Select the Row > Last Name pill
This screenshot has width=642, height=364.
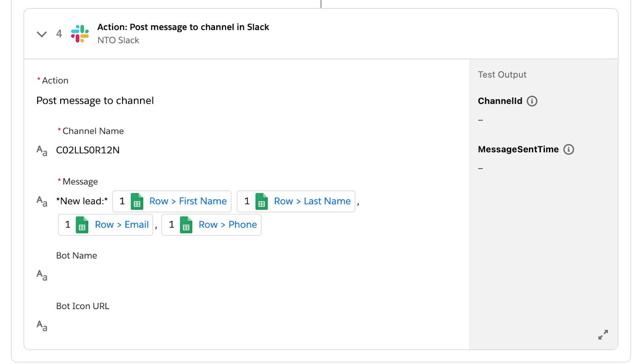tap(296, 201)
